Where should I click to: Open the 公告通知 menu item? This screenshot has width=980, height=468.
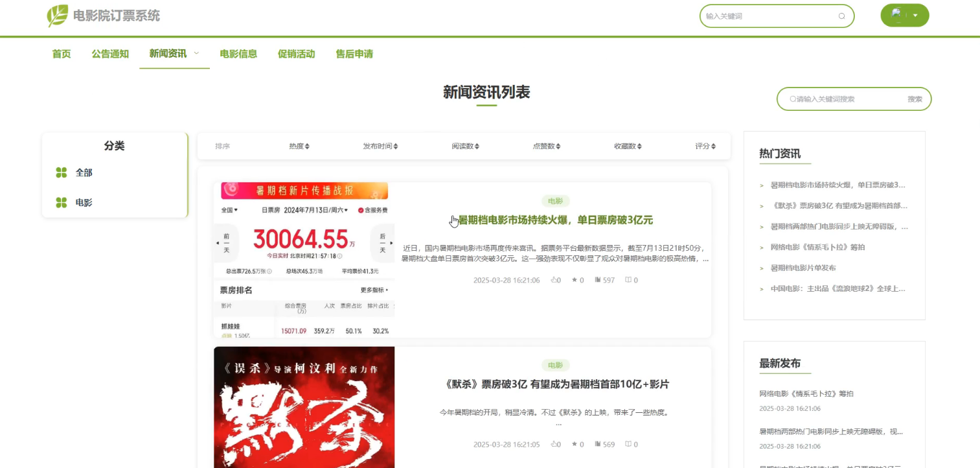click(110, 54)
